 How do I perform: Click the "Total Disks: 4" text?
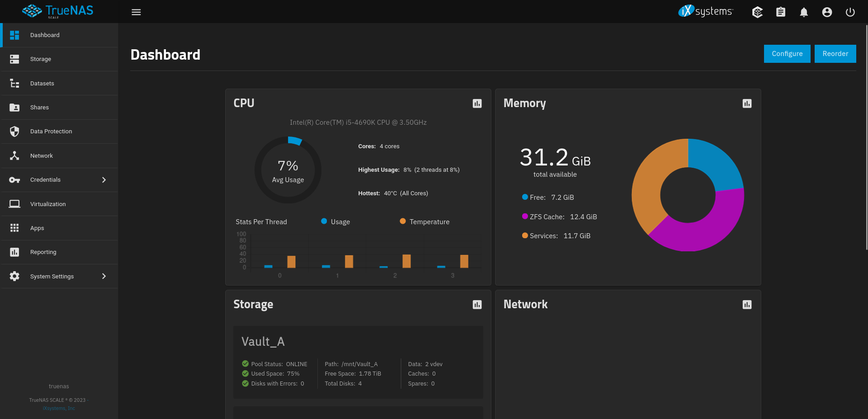343,384
